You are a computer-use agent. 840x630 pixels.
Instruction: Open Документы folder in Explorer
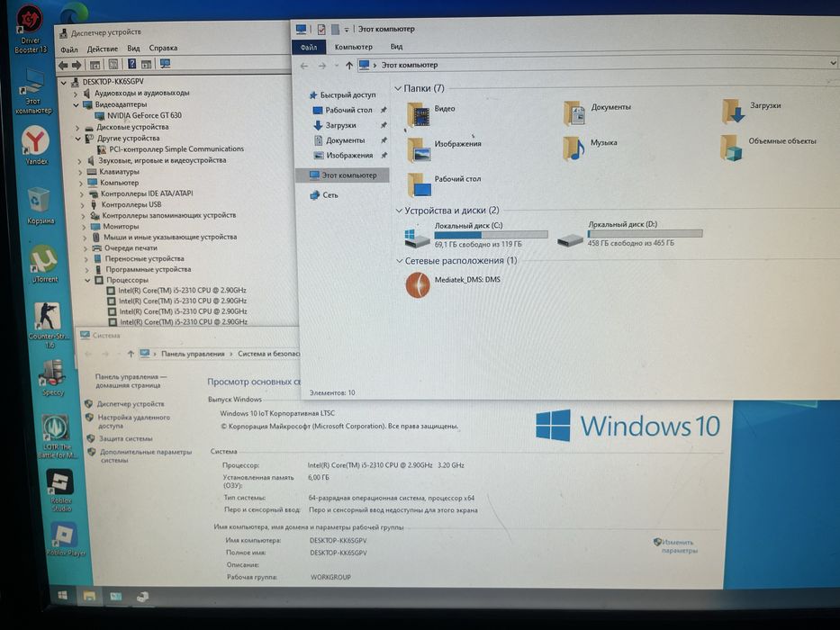[x=597, y=112]
